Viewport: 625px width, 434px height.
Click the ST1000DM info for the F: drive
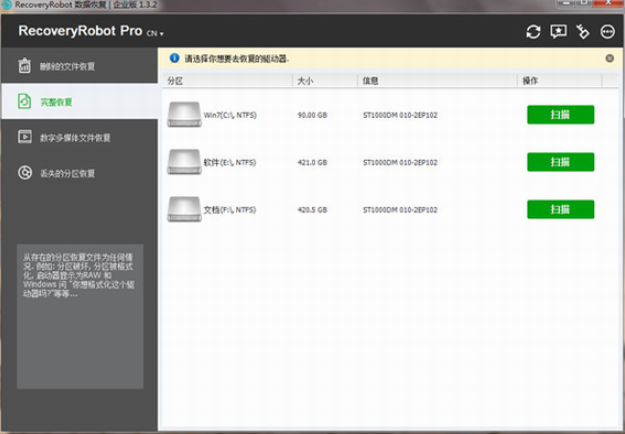pyautogui.click(x=400, y=210)
